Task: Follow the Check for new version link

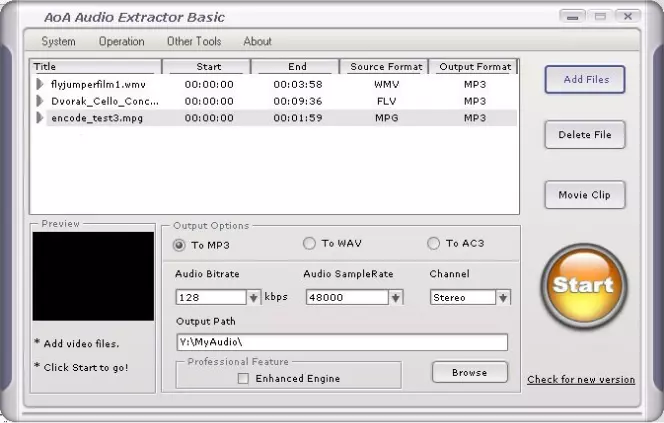Action: tap(581, 379)
